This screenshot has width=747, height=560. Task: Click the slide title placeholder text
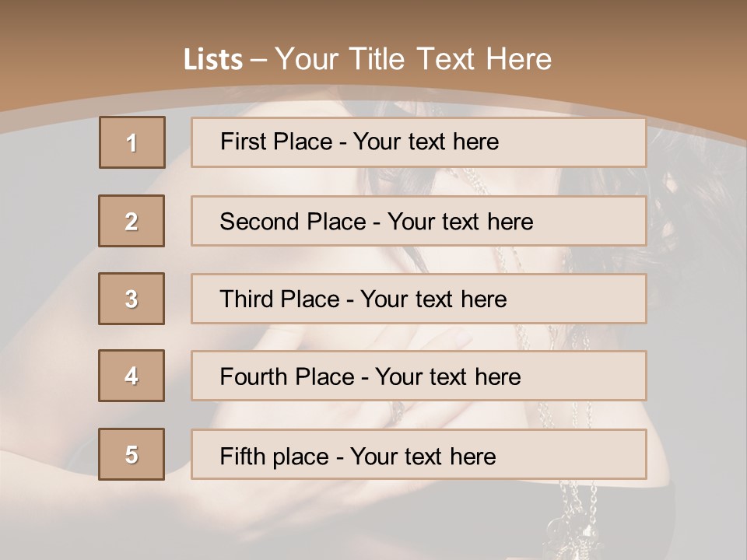coord(368,59)
